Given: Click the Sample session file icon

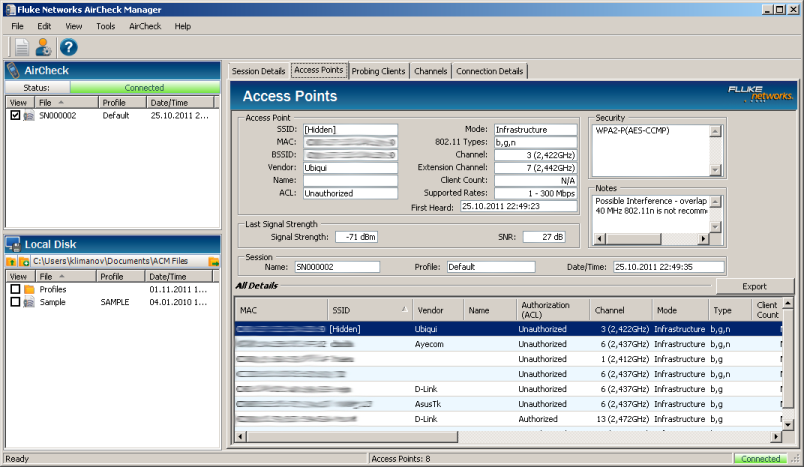Looking at the screenshot, I should coord(29,302).
